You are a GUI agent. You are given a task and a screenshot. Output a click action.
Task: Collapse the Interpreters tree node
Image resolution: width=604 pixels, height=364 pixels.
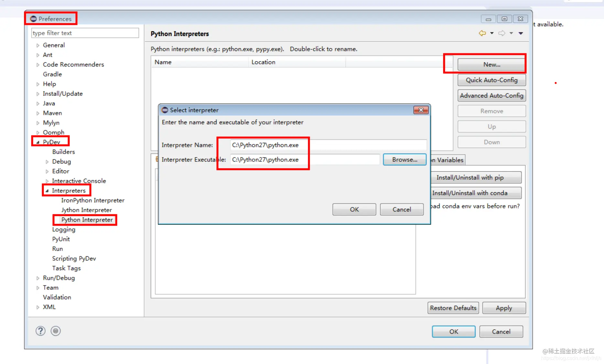click(47, 191)
